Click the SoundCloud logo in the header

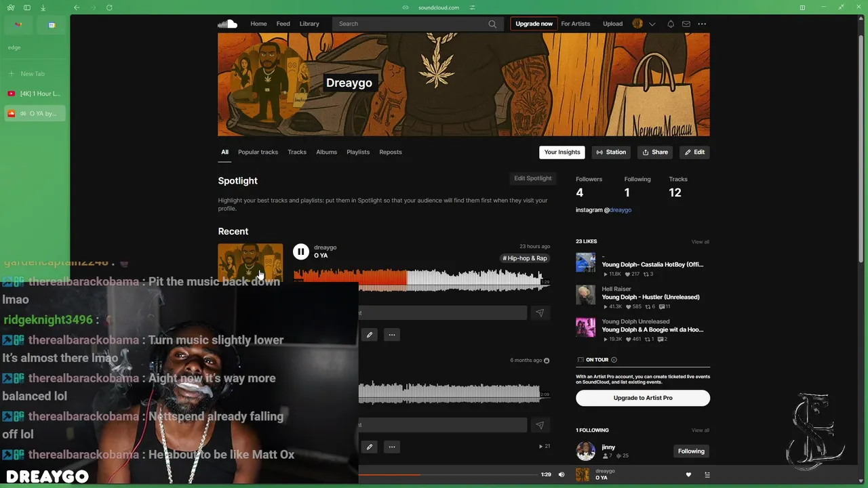tap(227, 24)
